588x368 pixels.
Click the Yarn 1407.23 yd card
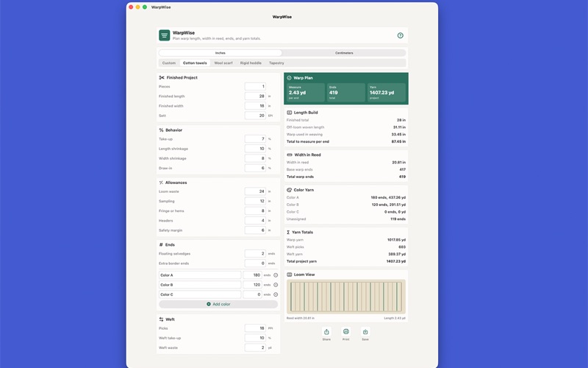387,93
